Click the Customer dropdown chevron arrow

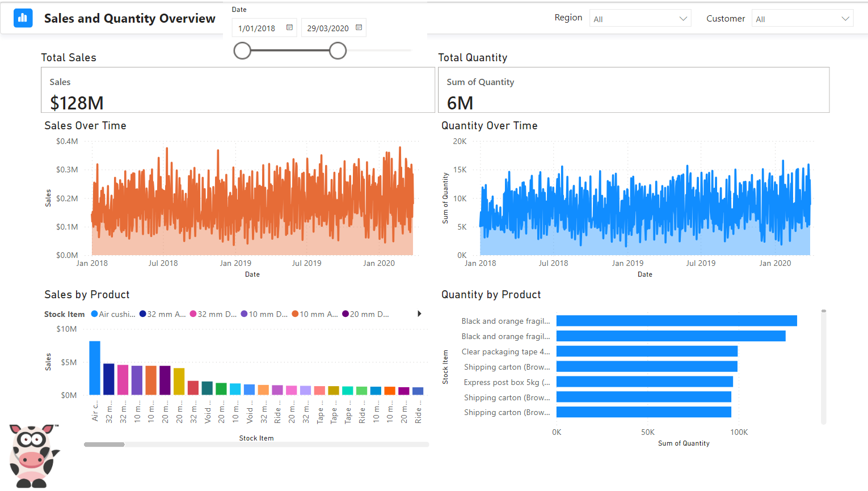click(x=845, y=19)
